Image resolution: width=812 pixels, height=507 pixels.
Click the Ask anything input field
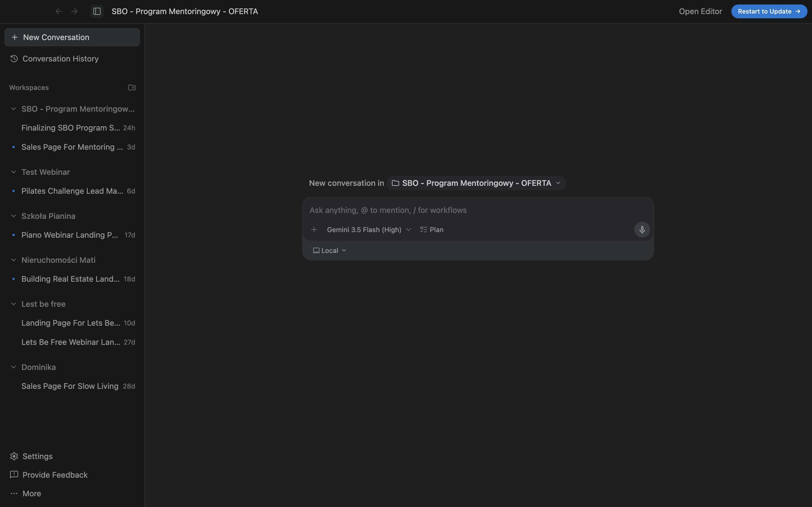(x=478, y=210)
